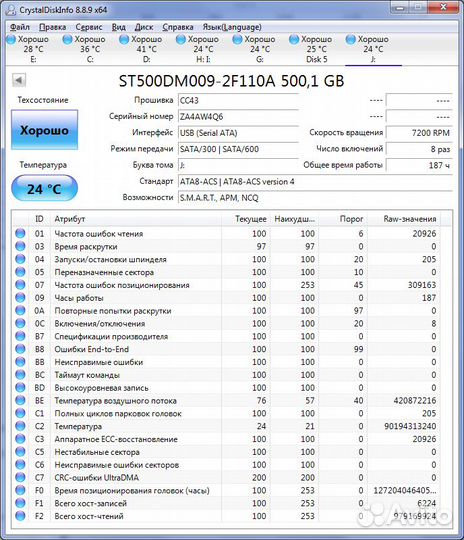Viewport: 464px width, 540px height.
Task: Click the Стандарт field ATA8-ACS
Action: [x=315, y=181]
